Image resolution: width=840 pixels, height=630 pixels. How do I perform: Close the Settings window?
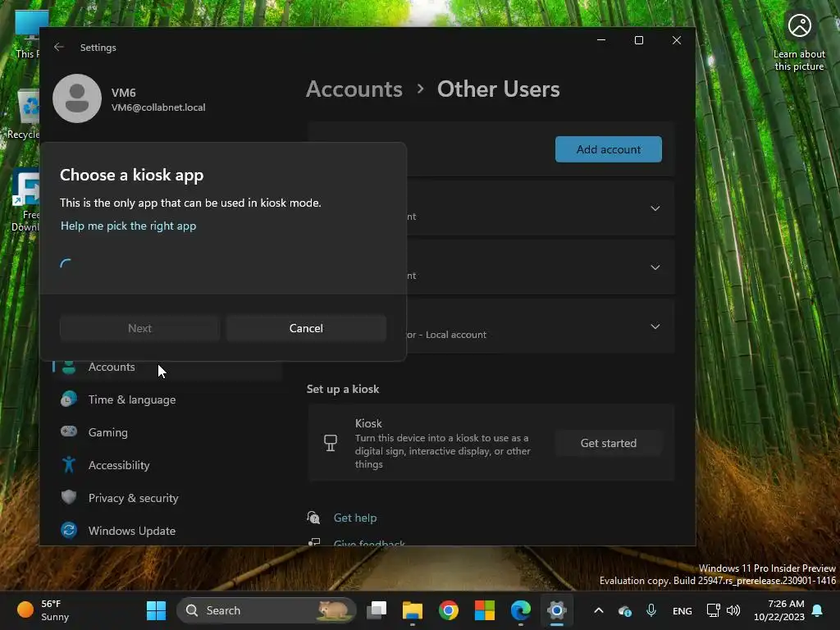click(x=677, y=40)
